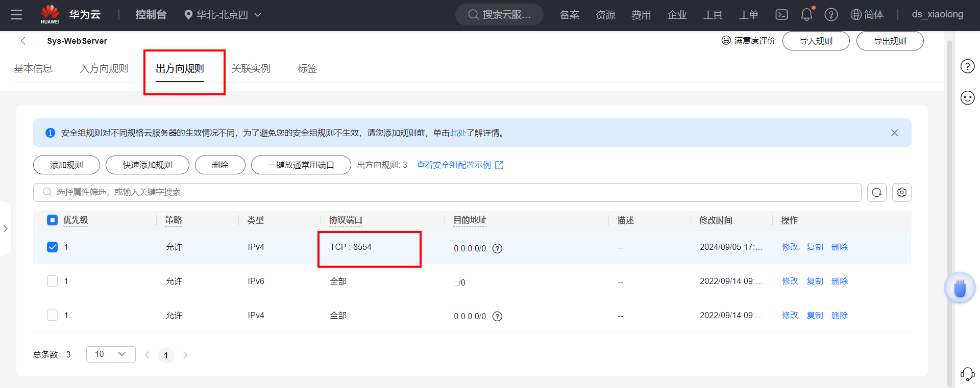The image size is (980, 388).
Task: Switch to the 入方向规则 tab
Action: (104, 68)
